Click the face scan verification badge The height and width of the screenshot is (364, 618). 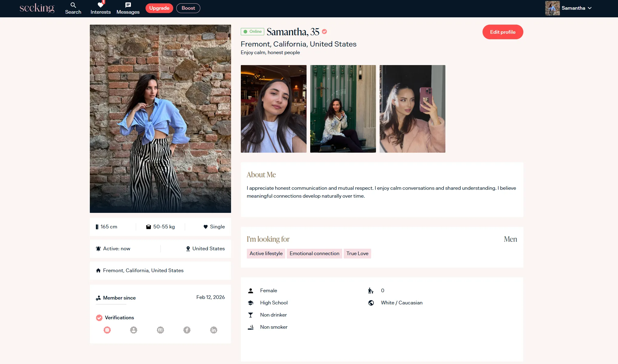click(x=107, y=330)
